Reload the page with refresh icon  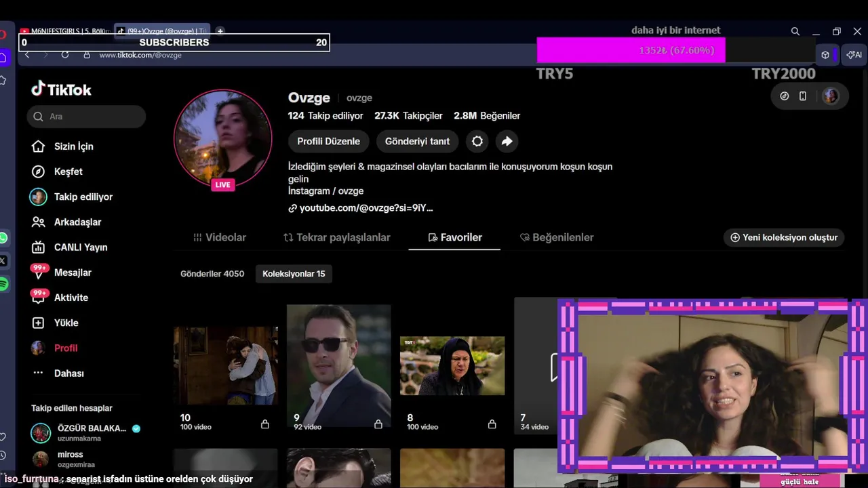pos(65,55)
